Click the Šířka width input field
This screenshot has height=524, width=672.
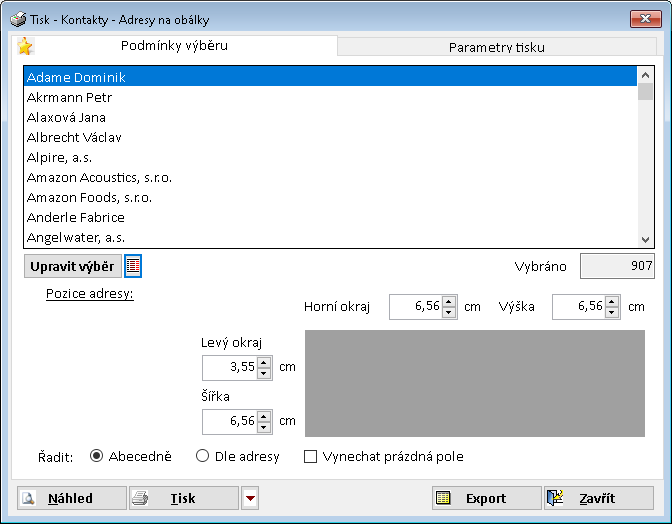coord(229,422)
